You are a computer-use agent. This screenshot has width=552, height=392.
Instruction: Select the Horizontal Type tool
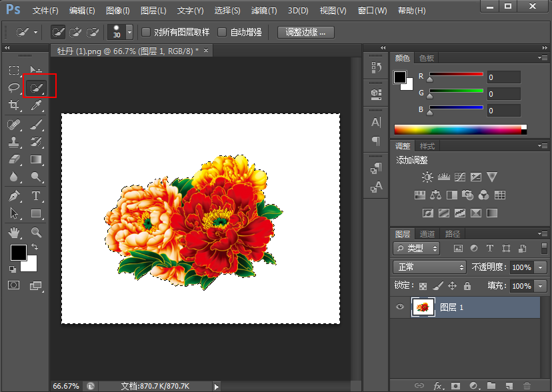coord(35,195)
